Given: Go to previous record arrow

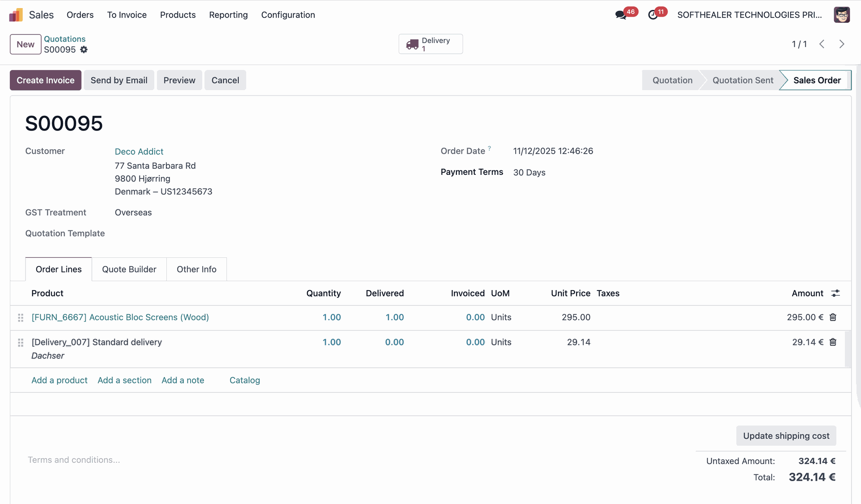Looking at the screenshot, I should pos(822,44).
